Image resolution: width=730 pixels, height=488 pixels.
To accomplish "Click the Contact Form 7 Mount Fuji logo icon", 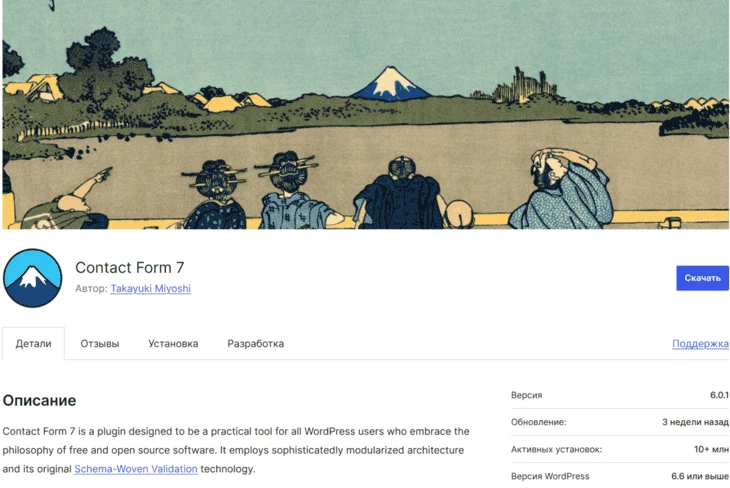I will [33, 278].
